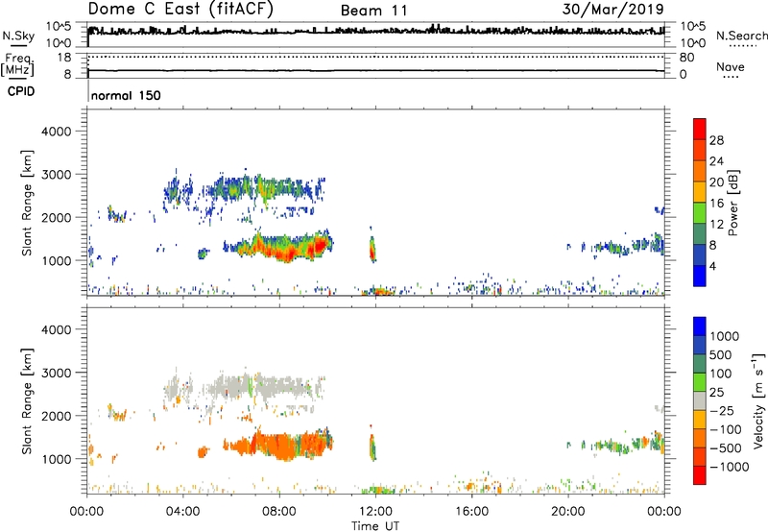Screen dimensions: 768x532
Task: Click the yellow −25 to −100 Velocity segment
Action: coord(700,420)
